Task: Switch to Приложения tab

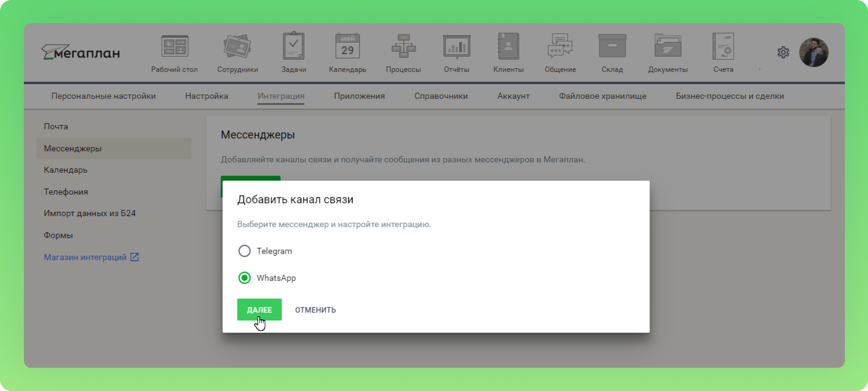Action: (359, 96)
